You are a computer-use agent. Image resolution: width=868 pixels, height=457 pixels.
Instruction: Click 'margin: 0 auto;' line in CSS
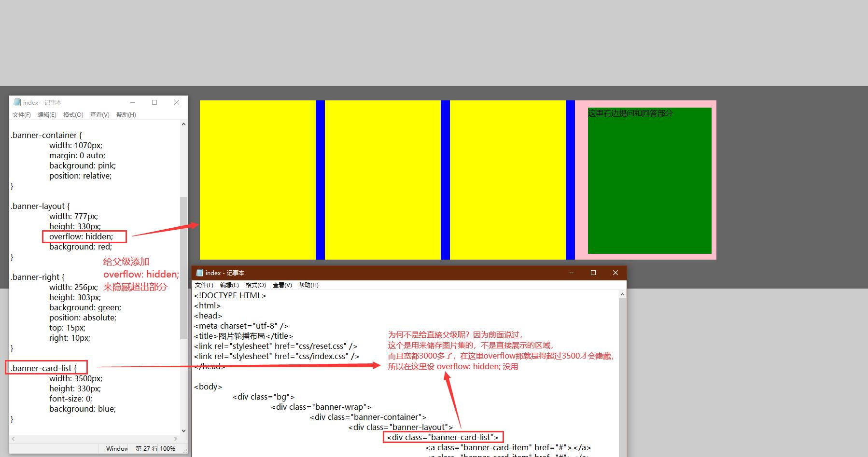(x=77, y=155)
